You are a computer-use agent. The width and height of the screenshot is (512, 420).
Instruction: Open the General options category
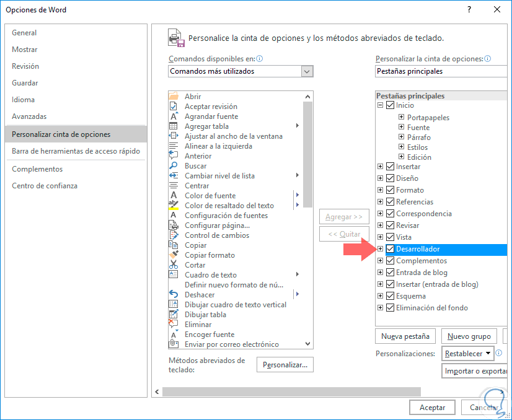(x=76, y=33)
